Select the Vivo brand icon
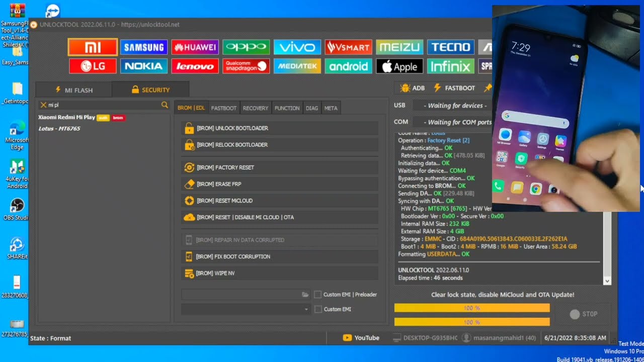 (x=297, y=47)
